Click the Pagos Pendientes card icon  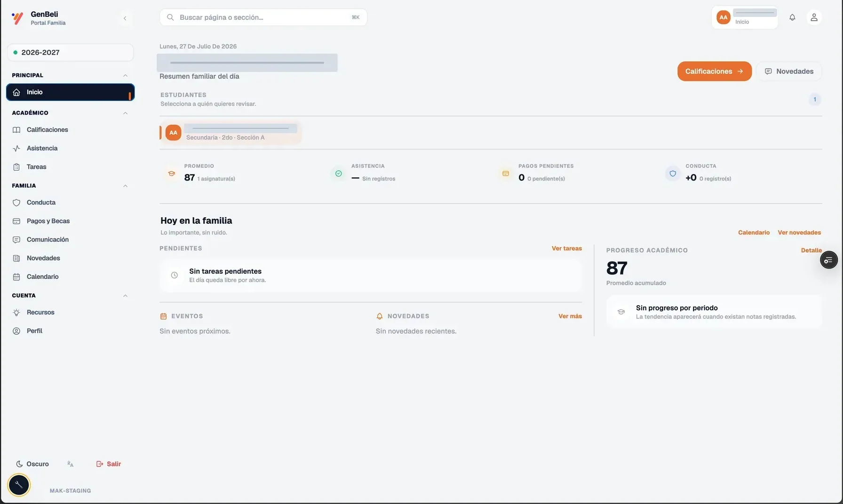506,173
